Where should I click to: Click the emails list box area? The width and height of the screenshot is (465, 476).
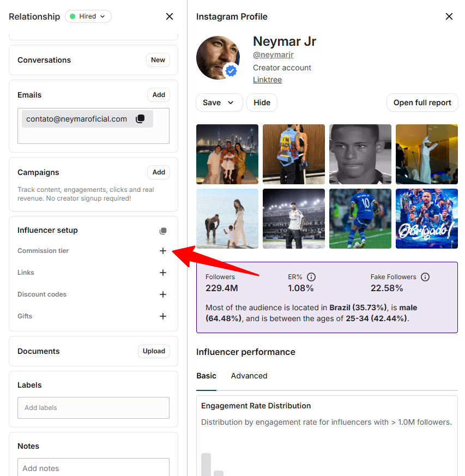click(93, 126)
